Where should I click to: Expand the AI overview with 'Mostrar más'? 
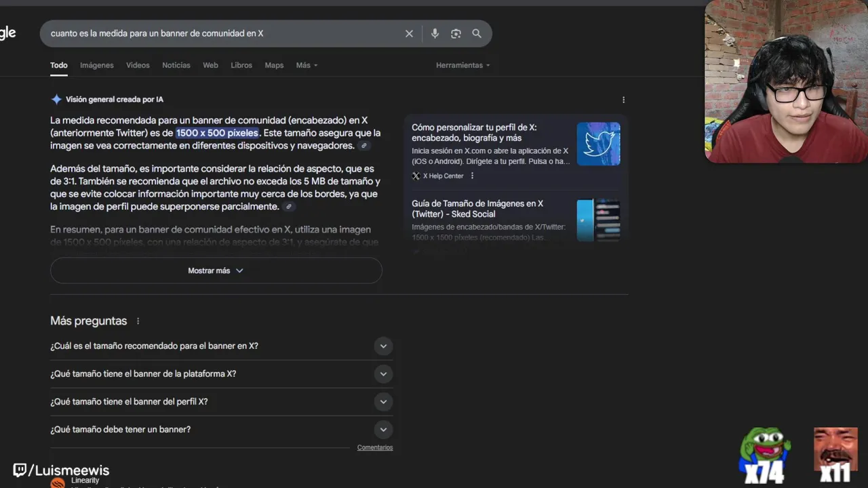coord(216,270)
